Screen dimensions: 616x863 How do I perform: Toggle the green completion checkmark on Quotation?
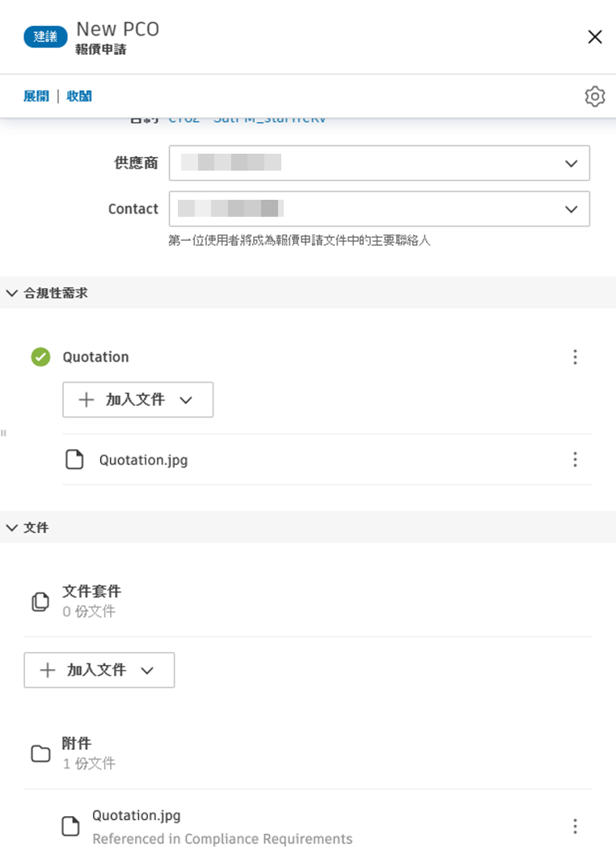pyautogui.click(x=40, y=357)
